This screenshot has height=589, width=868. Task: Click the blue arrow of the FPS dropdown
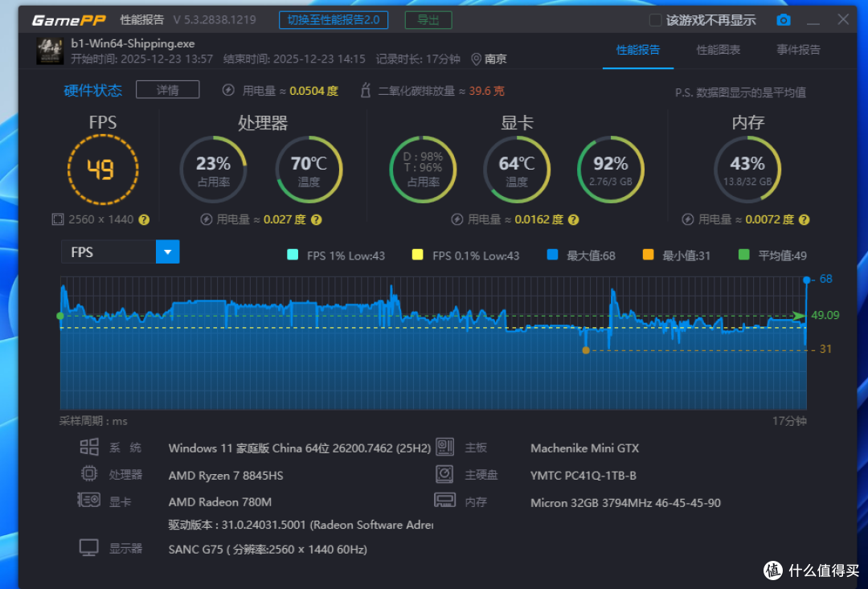(x=168, y=252)
